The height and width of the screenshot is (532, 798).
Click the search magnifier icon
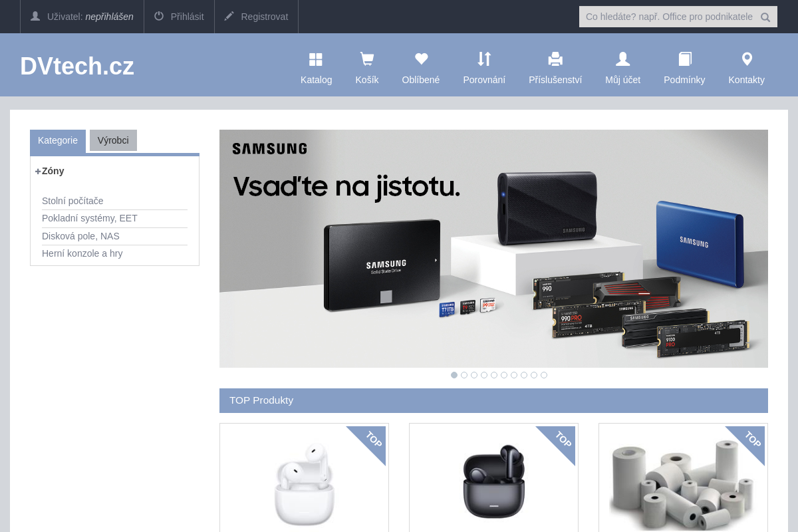(765, 17)
